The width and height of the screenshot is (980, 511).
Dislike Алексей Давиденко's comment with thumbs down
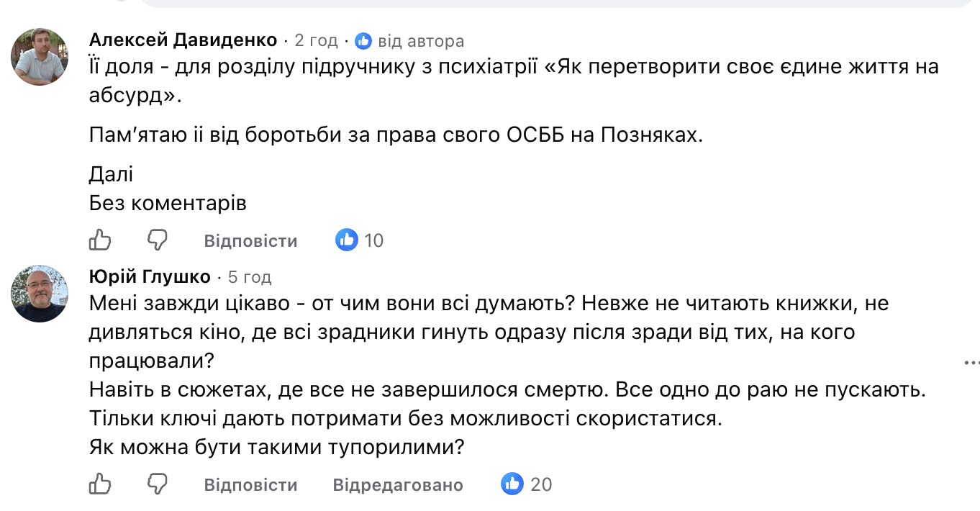158,240
